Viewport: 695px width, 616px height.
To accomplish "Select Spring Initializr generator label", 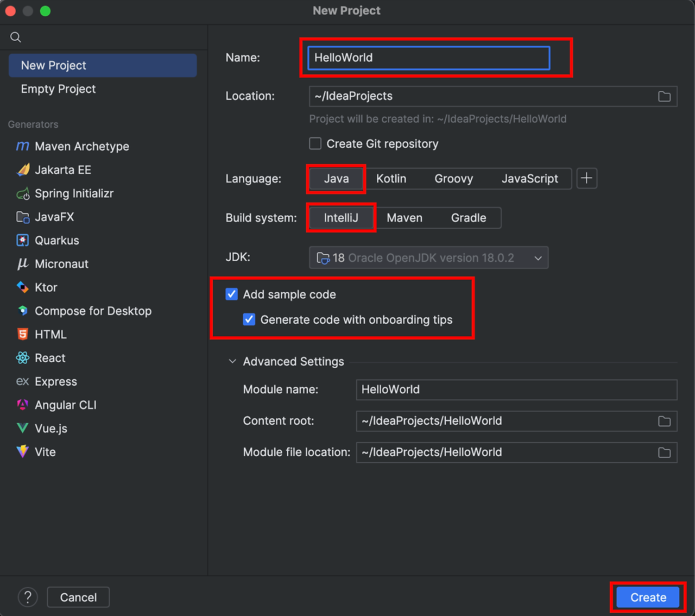I will click(74, 193).
